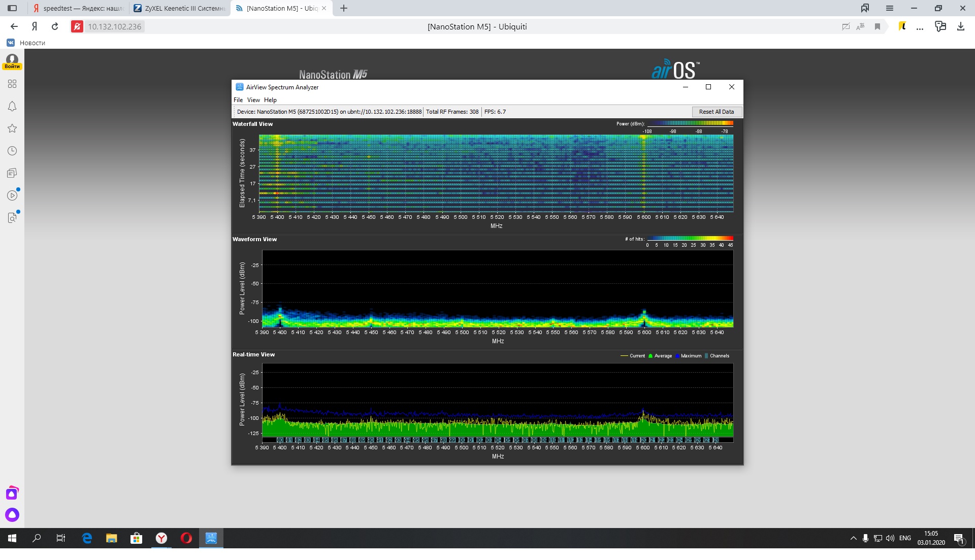Click the yellow Yandex extension icon
Viewport: 975px width, 560px height.
point(902,26)
